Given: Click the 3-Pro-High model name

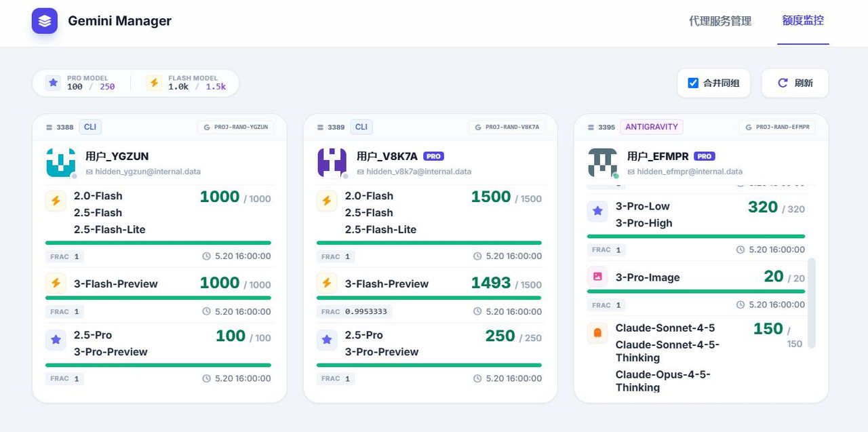Looking at the screenshot, I should (x=644, y=223).
